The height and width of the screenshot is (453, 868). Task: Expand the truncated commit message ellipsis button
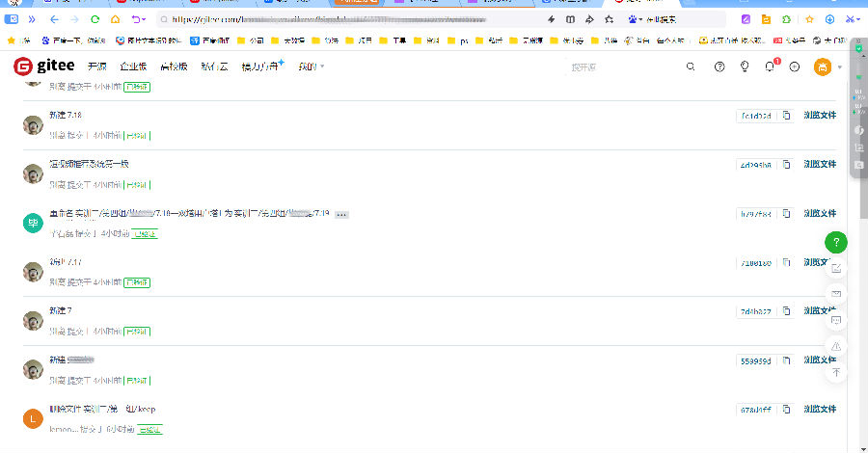tap(341, 214)
